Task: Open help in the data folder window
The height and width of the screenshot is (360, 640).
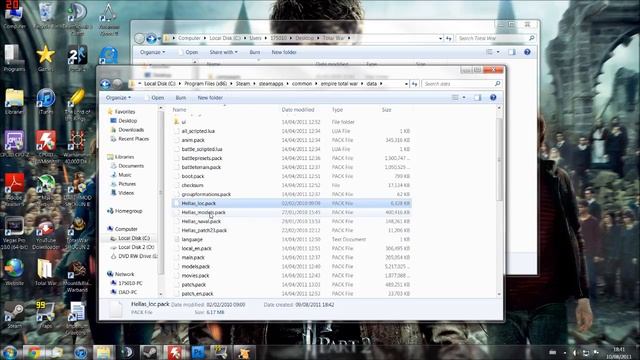Action: click(x=493, y=98)
